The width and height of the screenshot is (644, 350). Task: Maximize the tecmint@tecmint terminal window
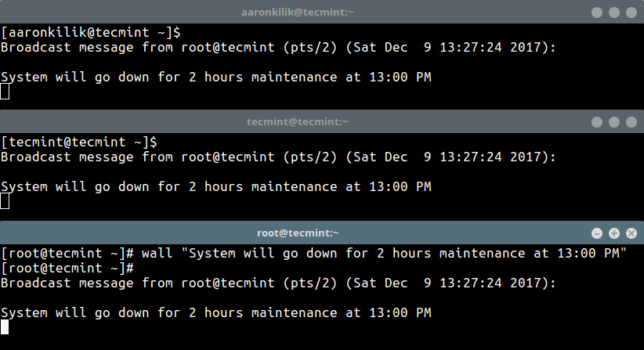pos(613,122)
